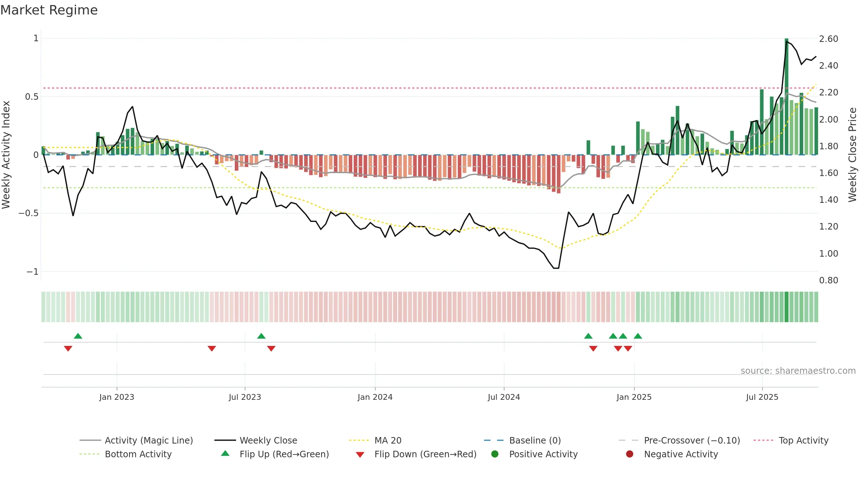Click the Weekly Activity Index axis title
The width and height of the screenshot is (868, 488).
point(6,155)
